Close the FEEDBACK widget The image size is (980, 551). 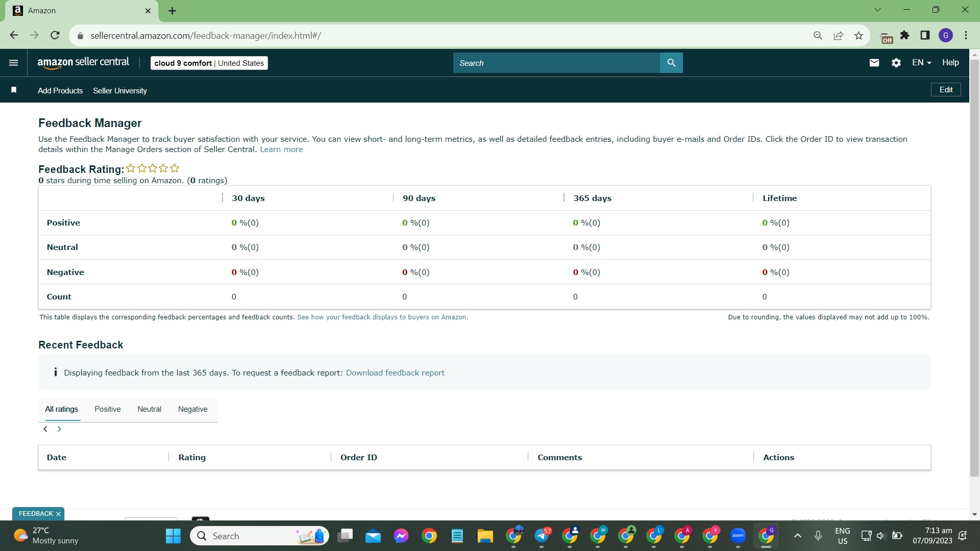[x=58, y=514]
